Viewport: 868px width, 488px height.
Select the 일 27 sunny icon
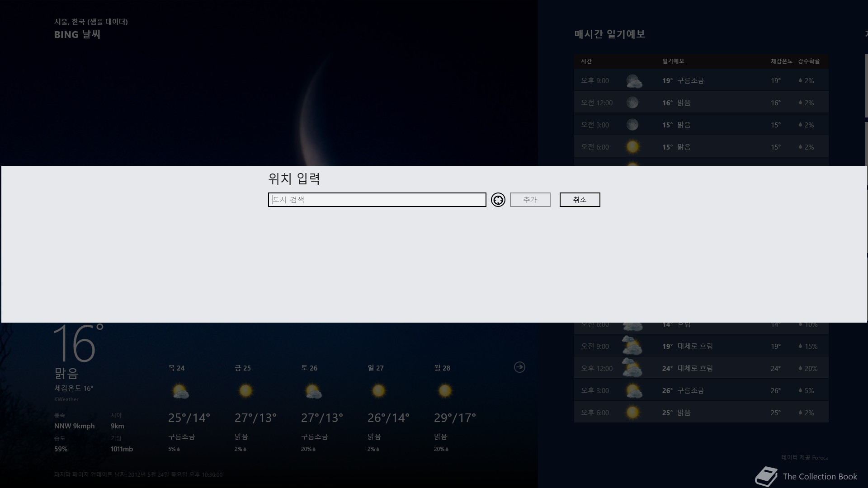coord(378,391)
